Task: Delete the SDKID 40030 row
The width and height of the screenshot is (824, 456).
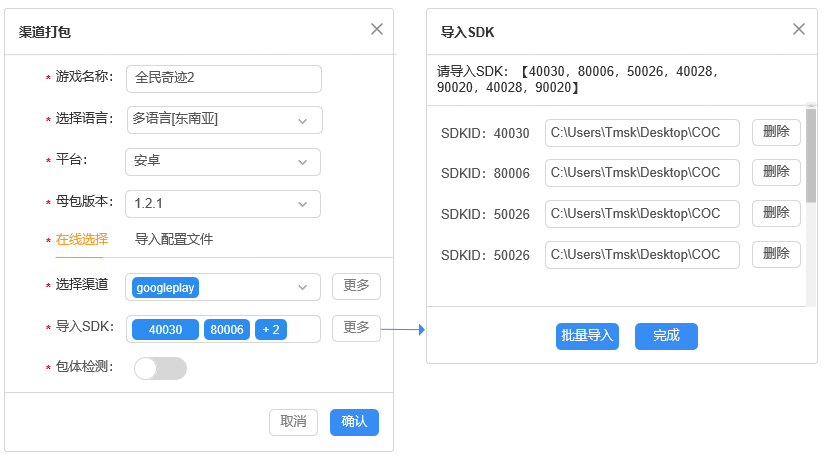Action: coord(776,132)
